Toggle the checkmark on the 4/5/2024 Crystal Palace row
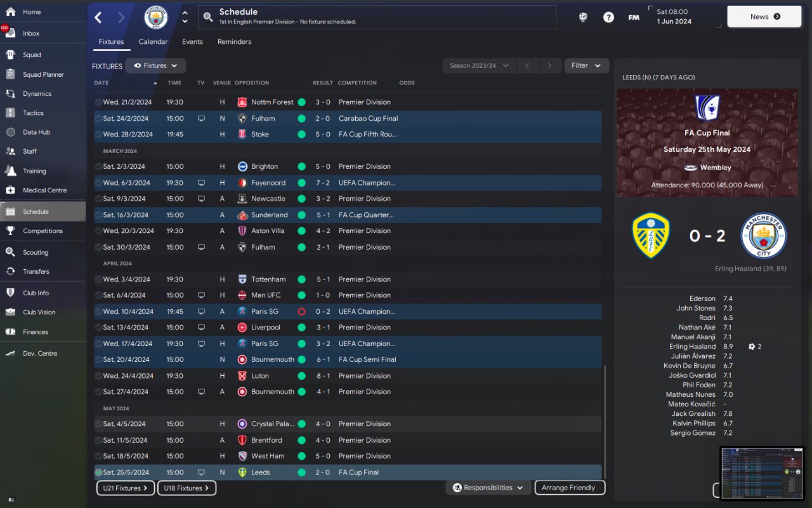The height and width of the screenshot is (508, 812). (x=98, y=424)
